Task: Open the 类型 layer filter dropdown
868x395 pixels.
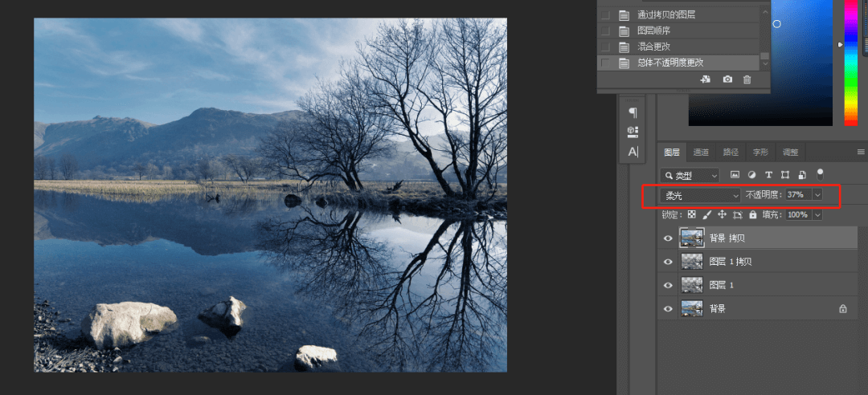Action: (690, 175)
